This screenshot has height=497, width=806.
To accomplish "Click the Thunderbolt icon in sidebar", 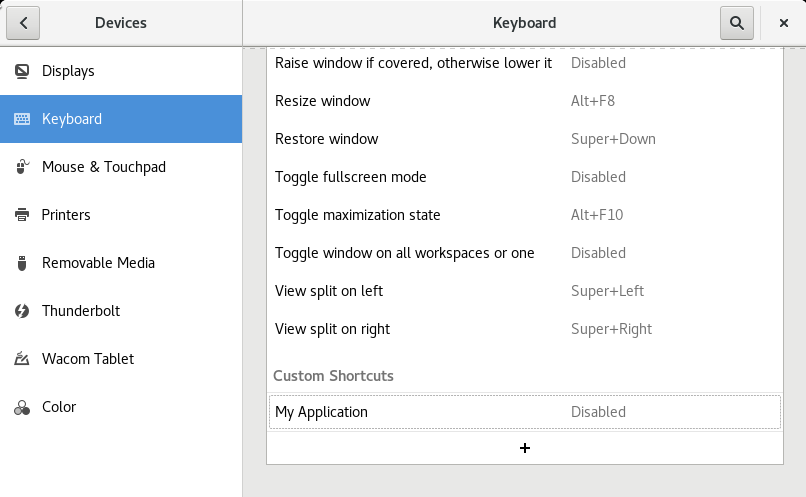I will point(22,311).
